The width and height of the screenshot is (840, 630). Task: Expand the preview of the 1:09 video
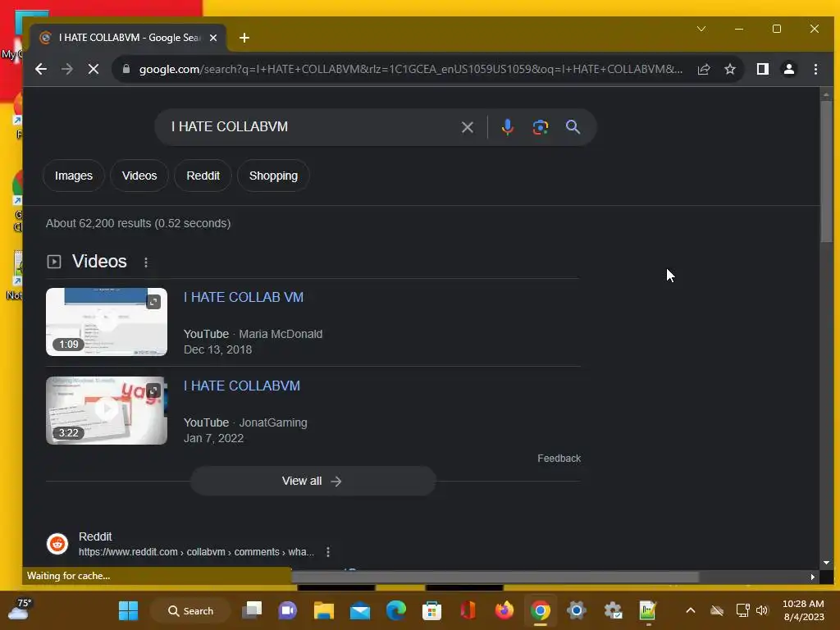tap(153, 302)
